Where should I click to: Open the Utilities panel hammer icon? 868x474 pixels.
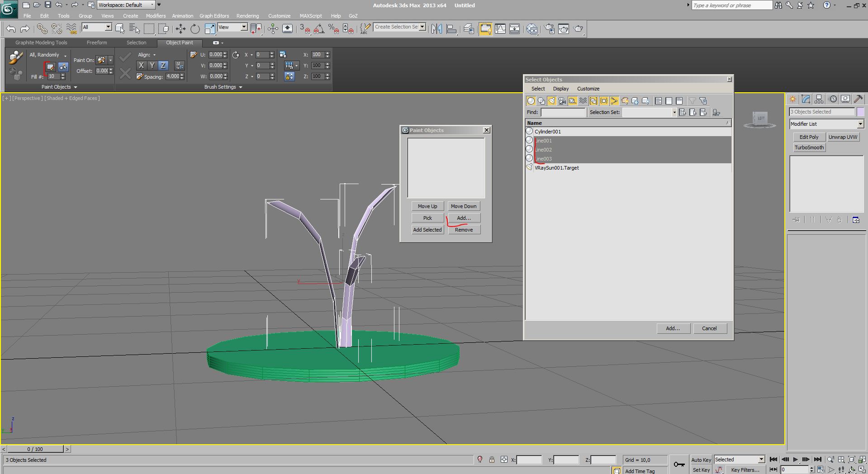coord(858,99)
